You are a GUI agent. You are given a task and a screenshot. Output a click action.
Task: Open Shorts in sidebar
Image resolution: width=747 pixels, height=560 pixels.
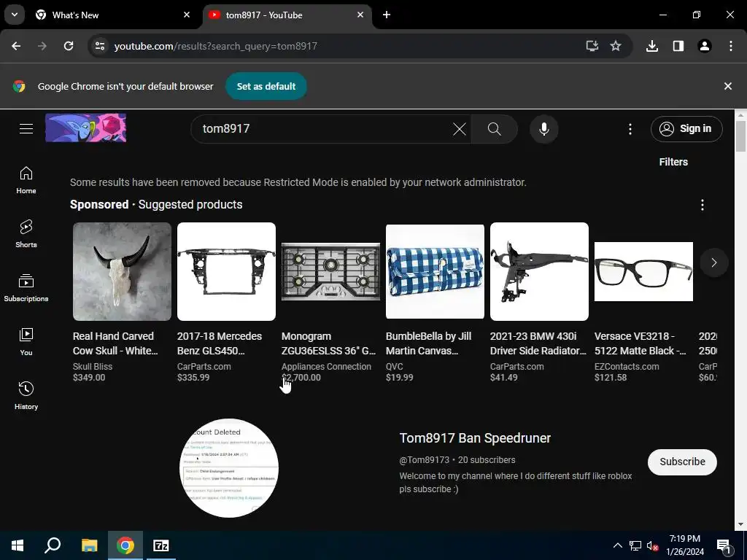(x=26, y=234)
